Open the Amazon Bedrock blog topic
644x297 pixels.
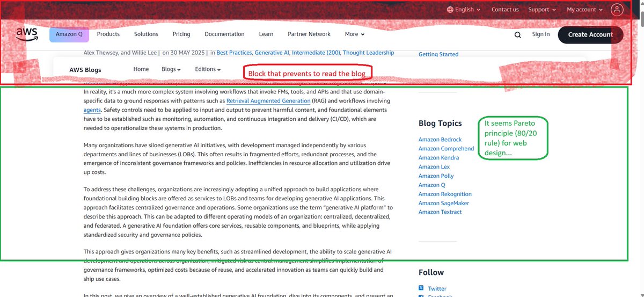(440, 140)
